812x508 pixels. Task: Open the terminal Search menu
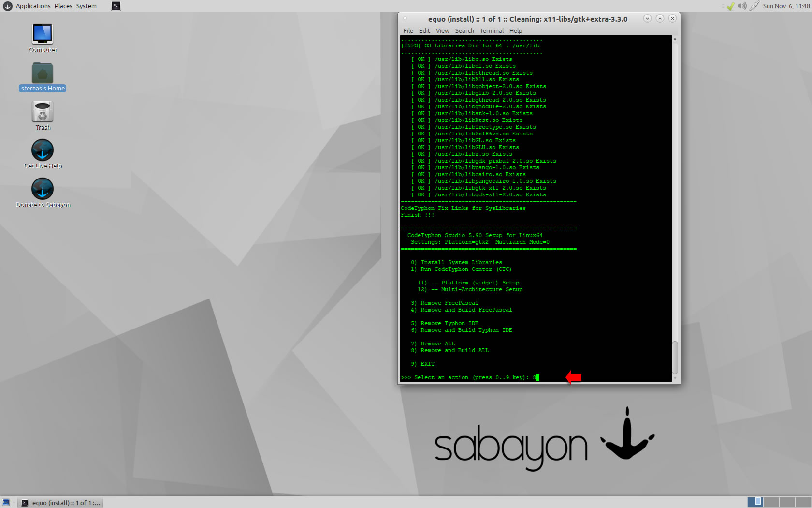point(464,30)
